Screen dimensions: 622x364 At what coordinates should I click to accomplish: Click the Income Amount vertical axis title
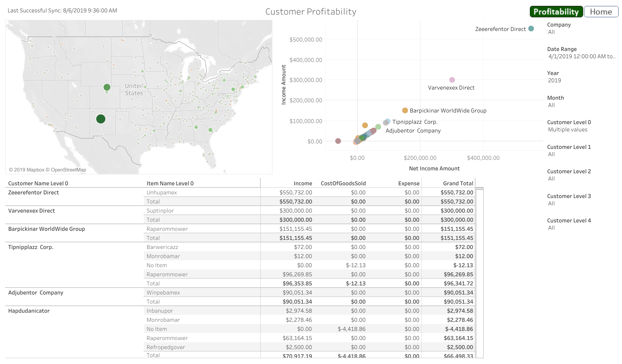(284, 85)
